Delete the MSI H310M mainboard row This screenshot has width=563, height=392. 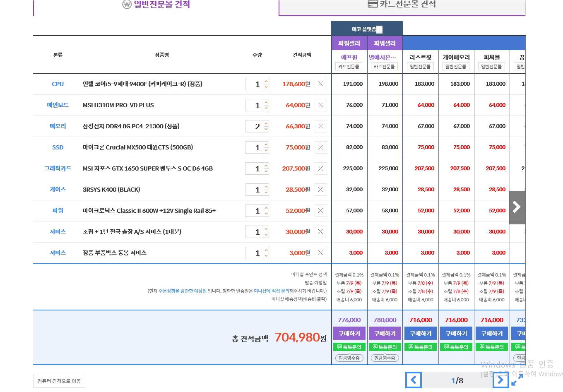(320, 105)
